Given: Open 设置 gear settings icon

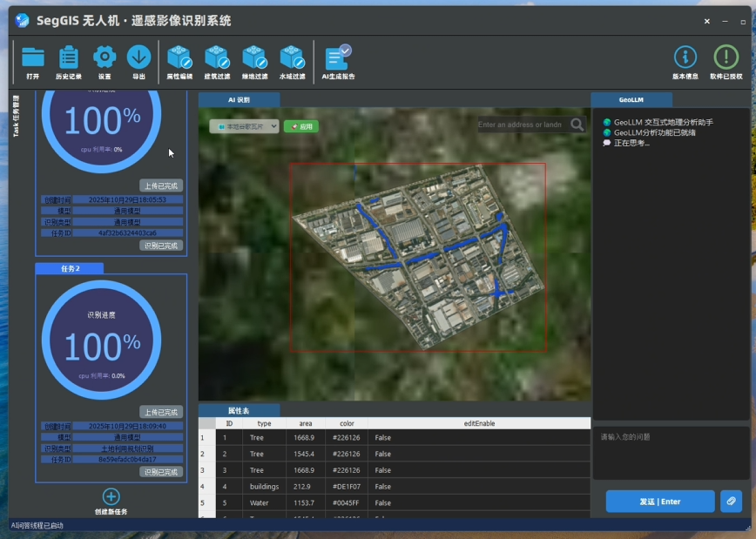Looking at the screenshot, I should pyautogui.click(x=105, y=57).
